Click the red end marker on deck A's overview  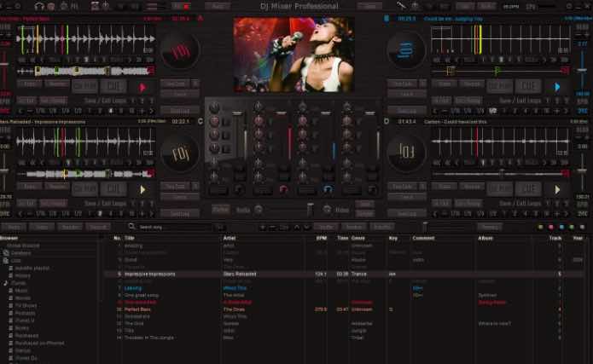click(151, 70)
